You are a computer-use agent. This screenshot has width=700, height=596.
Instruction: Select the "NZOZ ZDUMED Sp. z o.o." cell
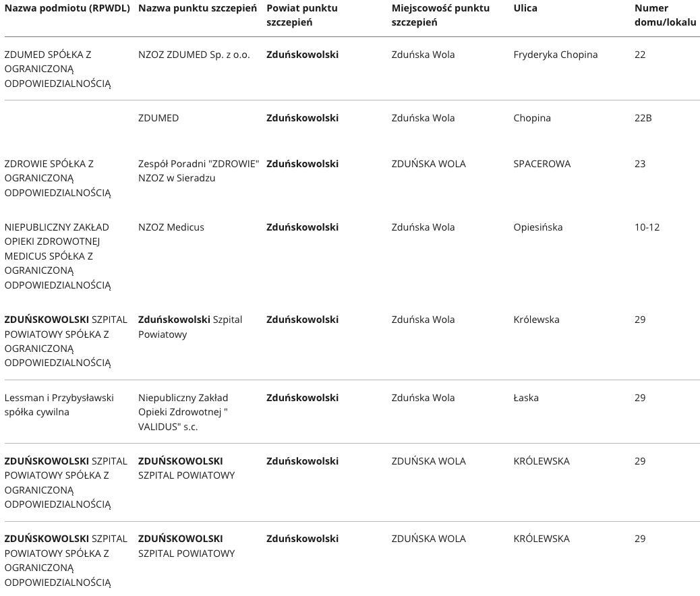(194, 55)
